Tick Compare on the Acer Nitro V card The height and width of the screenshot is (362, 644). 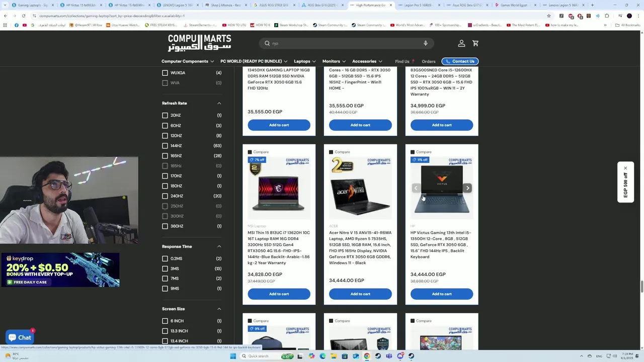[x=332, y=152]
